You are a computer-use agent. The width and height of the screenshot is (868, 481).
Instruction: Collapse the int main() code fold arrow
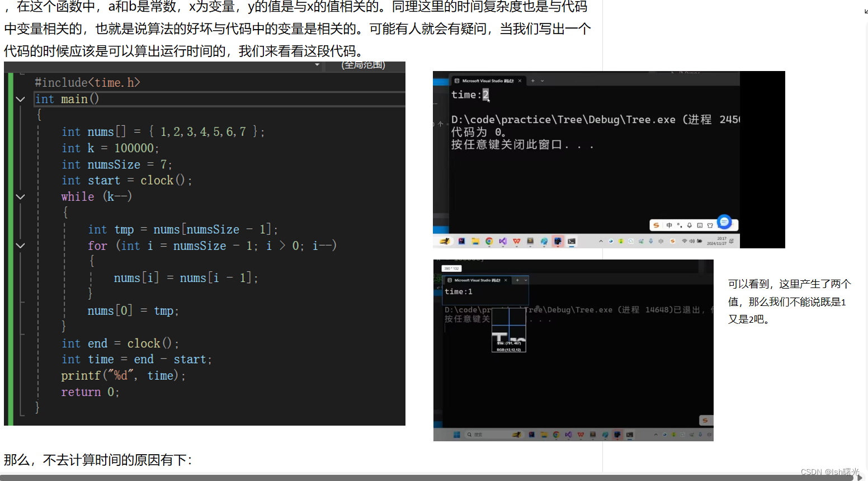pos(21,99)
